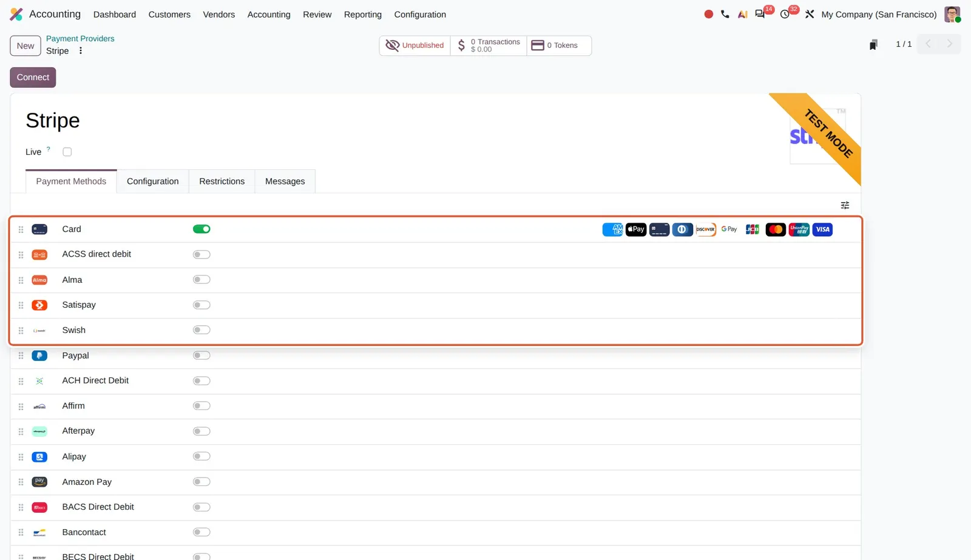Click the Paypal row logo icon
This screenshot has height=560, width=971.
[x=39, y=356]
